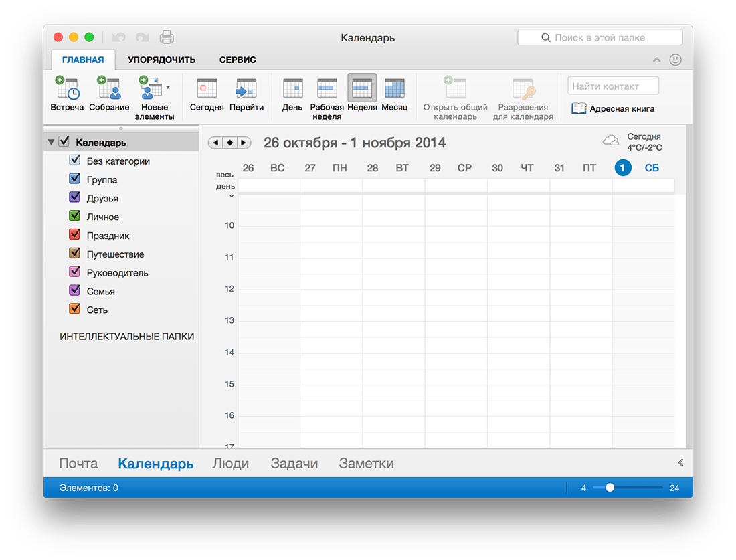
Task: Select Календарь in bottom navigation
Action: tap(155, 463)
